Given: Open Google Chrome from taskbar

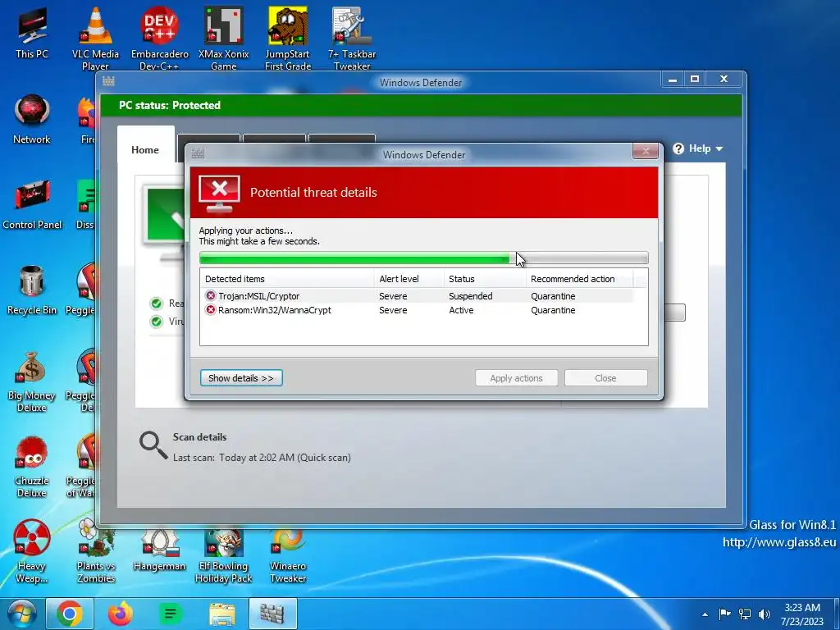Looking at the screenshot, I should pyautogui.click(x=70, y=614).
